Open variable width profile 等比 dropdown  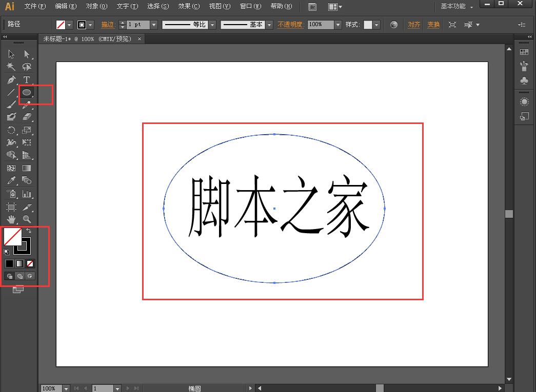213,25
